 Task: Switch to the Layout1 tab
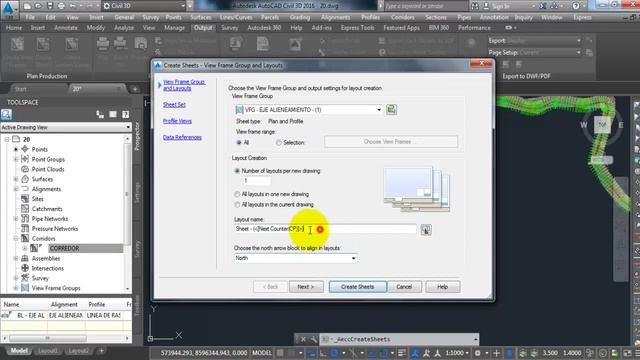click(48, 351)
